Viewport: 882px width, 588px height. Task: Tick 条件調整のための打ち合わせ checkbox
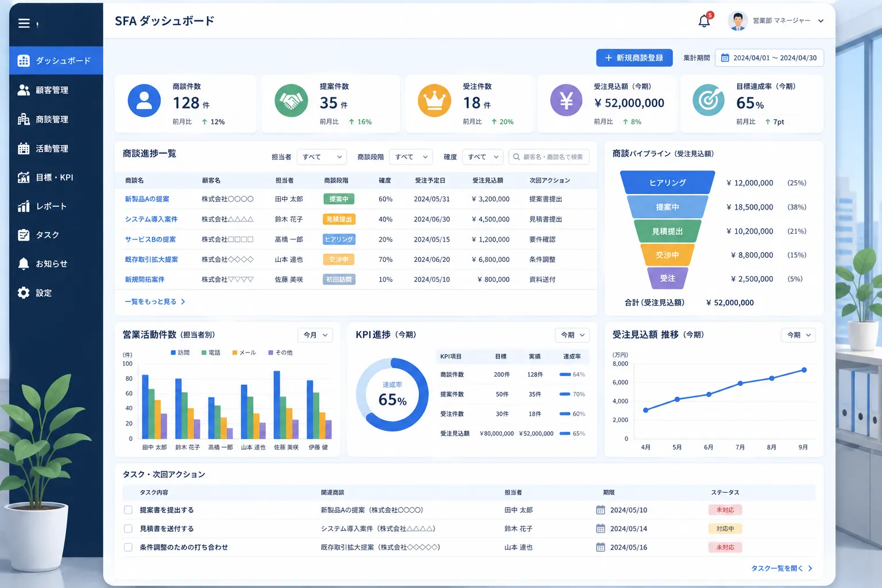pos(128,547)
